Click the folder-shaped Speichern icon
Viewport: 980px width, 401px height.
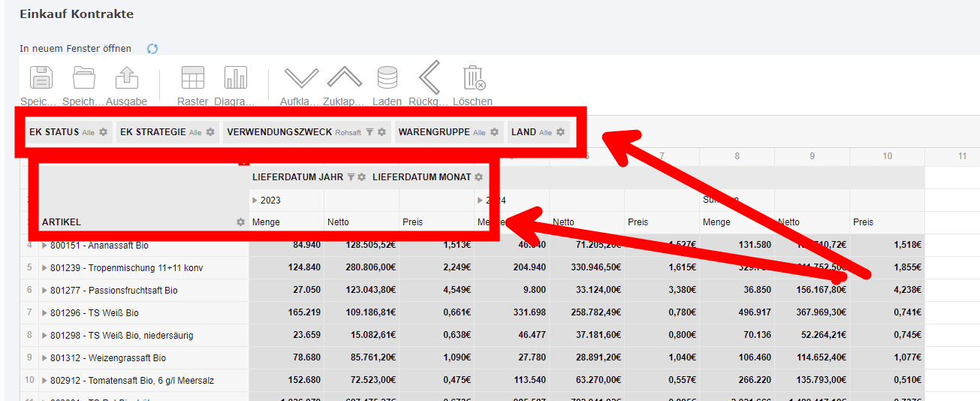pos(83,78)
